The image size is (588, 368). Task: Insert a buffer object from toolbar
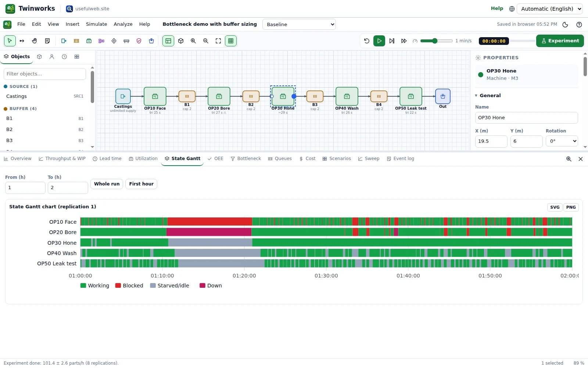click(x=76, y=41)
